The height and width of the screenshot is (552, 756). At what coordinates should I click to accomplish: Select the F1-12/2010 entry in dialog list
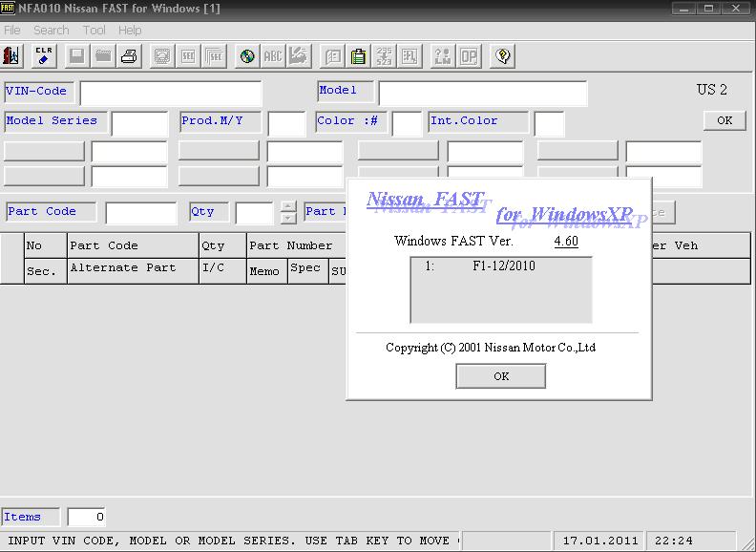(500, 265)
